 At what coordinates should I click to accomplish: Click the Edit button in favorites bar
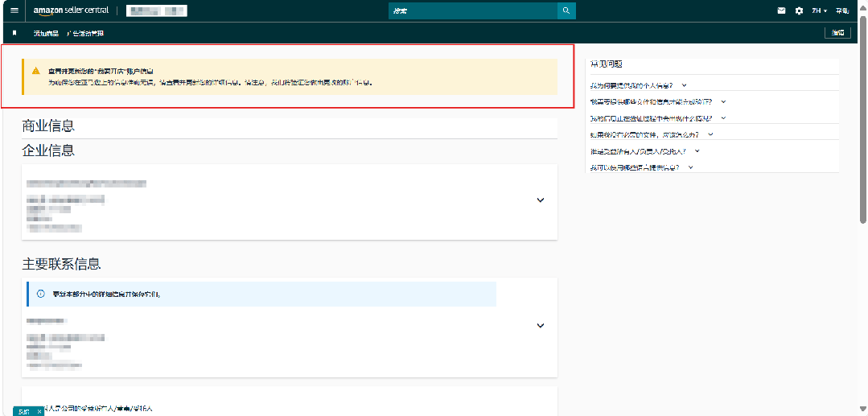point(837,33)
